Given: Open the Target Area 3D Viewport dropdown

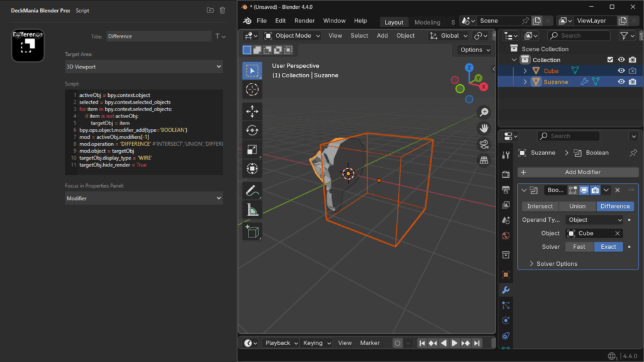Looking at the screenshot, I should [x=144, y=66].
